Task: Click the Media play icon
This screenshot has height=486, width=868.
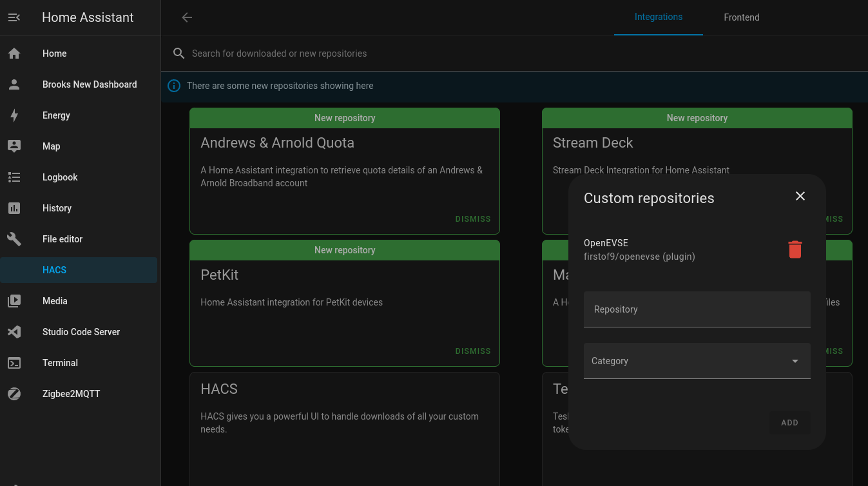Action: [14, 301]
